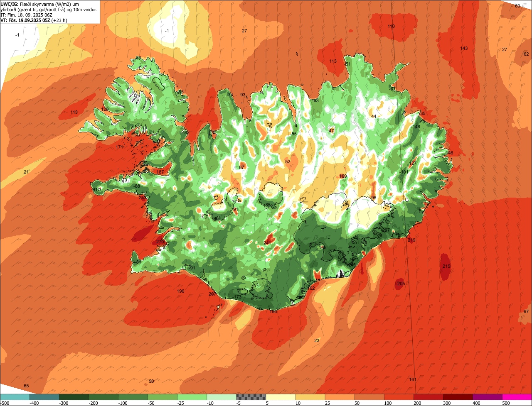This screenshot has height=406, width=532.
Task: Select the checkered swatch between -5 and 5
Action: 251,397
